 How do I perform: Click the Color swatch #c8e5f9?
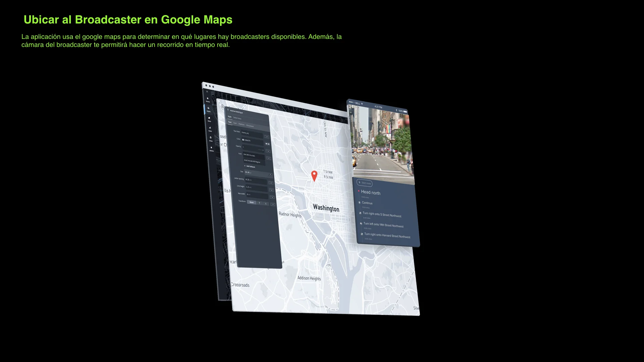pos(243,140)
